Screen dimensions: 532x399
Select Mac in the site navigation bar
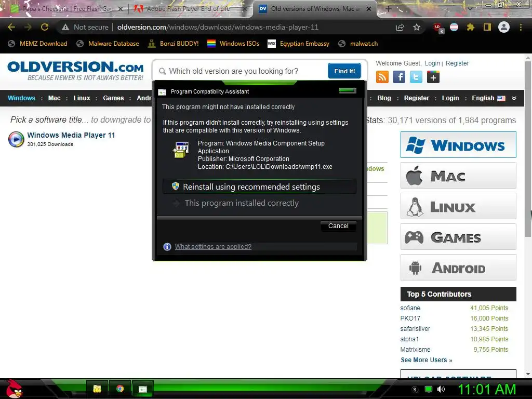tap(54, 98)
